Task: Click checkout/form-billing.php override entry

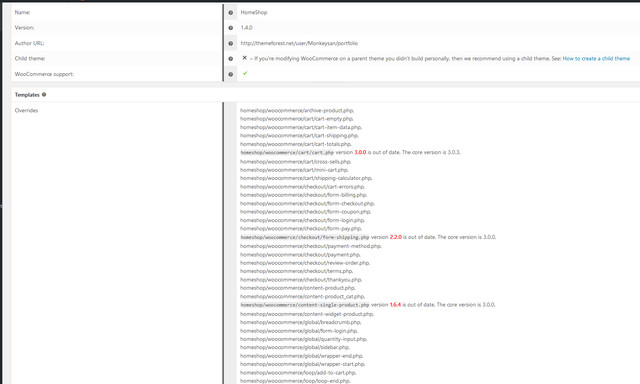Action: (x=304, y=195)
